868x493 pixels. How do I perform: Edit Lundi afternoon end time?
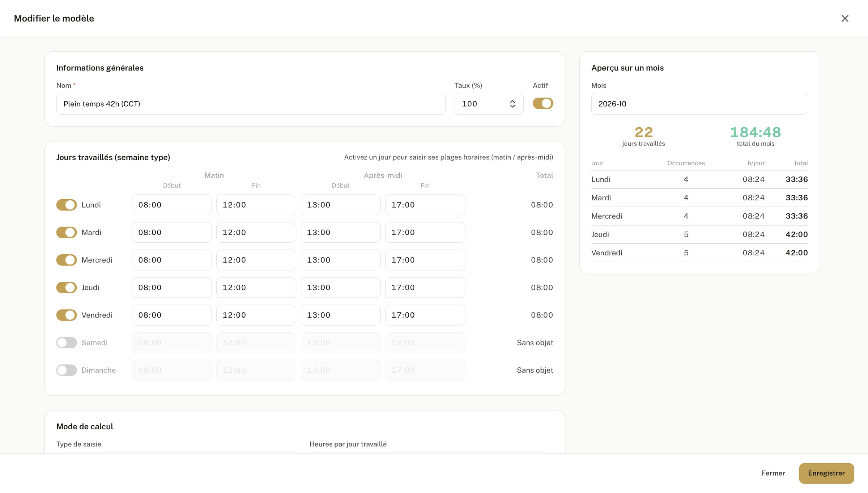tap(425, 205)
